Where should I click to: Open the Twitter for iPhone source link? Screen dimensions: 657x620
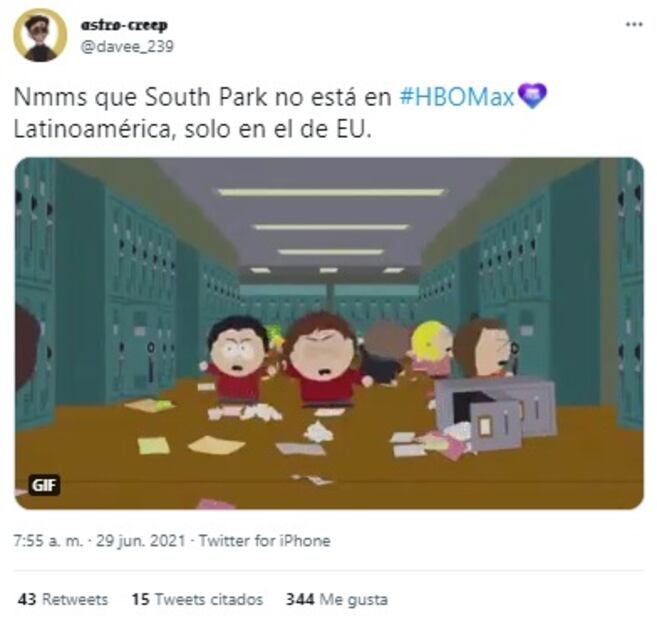(264, 540)
